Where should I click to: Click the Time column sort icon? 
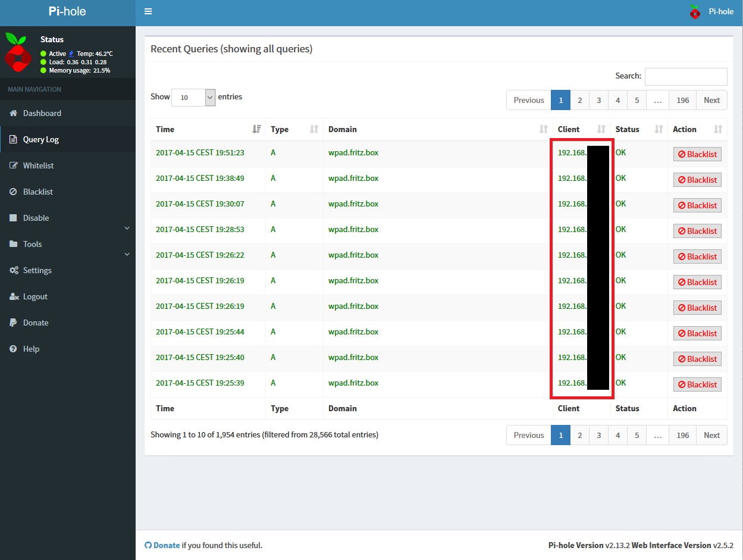tap(256, 129)
